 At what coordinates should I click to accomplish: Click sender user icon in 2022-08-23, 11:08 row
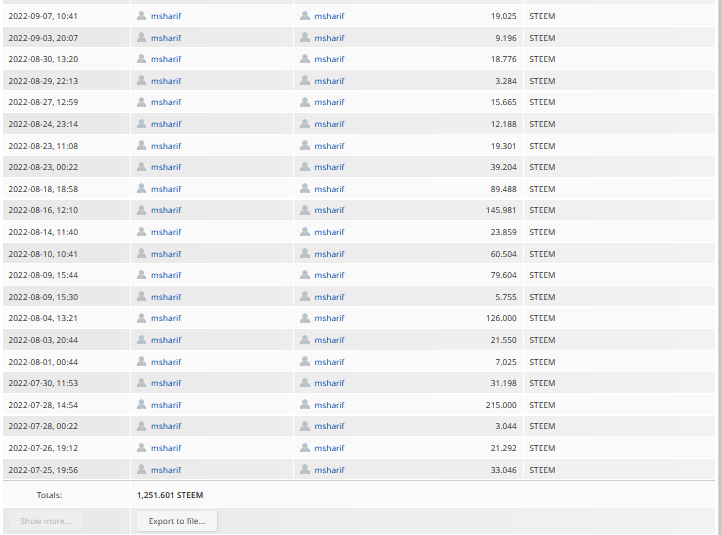coord(141,145)
